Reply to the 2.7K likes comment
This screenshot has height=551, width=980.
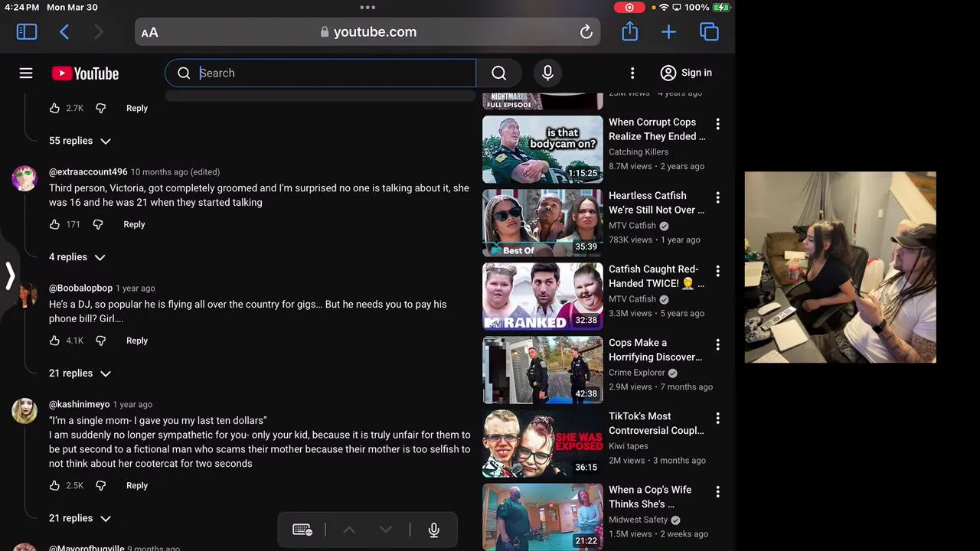(x=137, y=108)
